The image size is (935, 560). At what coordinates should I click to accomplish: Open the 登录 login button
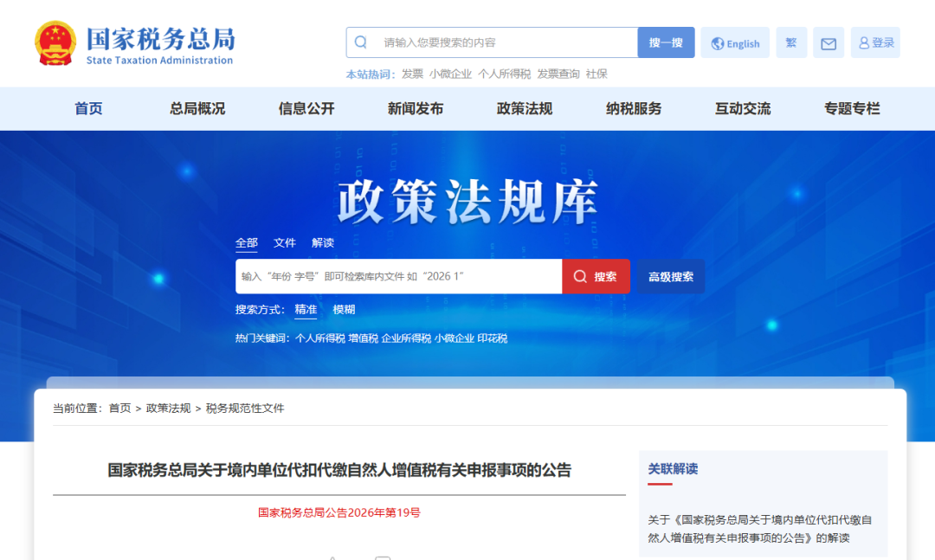875,43
